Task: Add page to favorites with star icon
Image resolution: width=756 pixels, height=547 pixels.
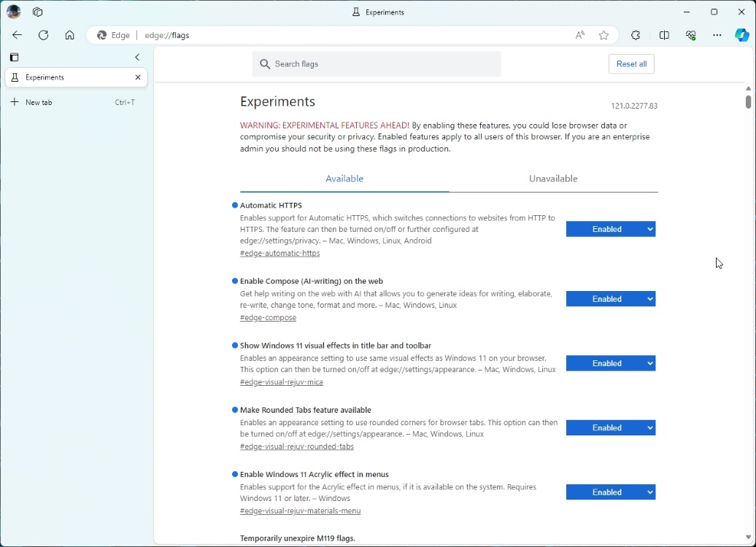Action: click(603, 35)
